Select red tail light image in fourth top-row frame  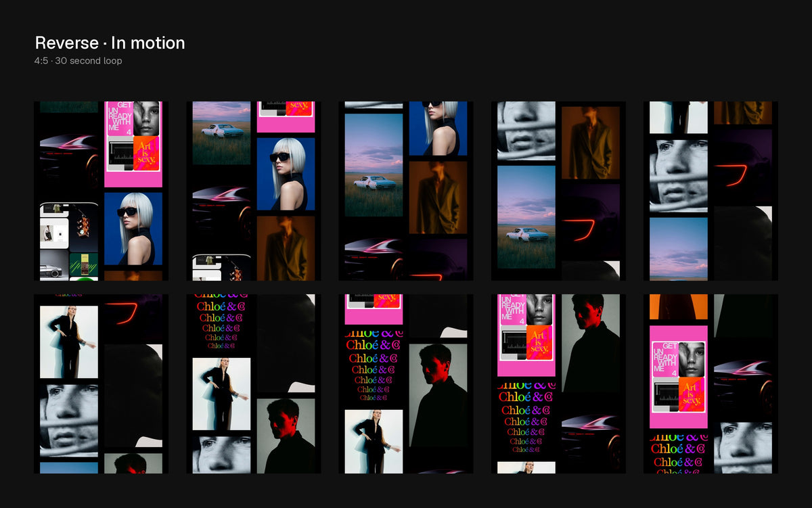point(590,220)
